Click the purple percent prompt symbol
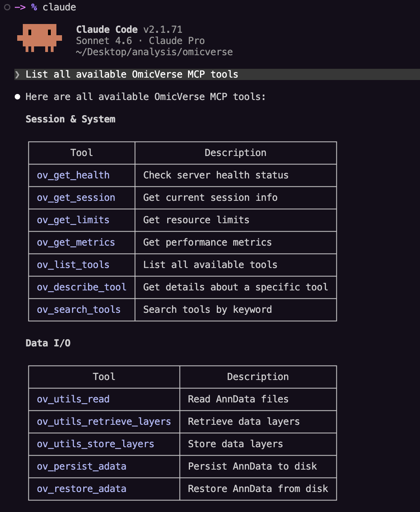The image size is (420, 512). click(x=34, y=7)
